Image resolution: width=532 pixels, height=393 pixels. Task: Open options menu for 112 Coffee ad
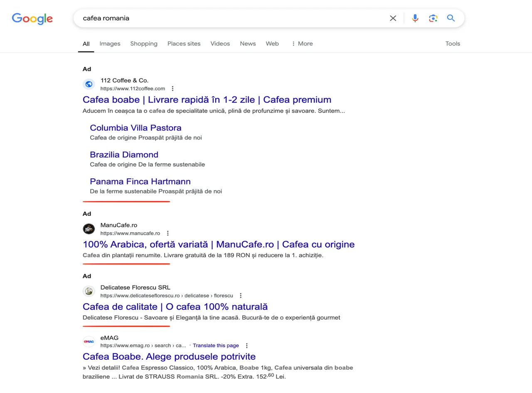click(x=173, y=88)
